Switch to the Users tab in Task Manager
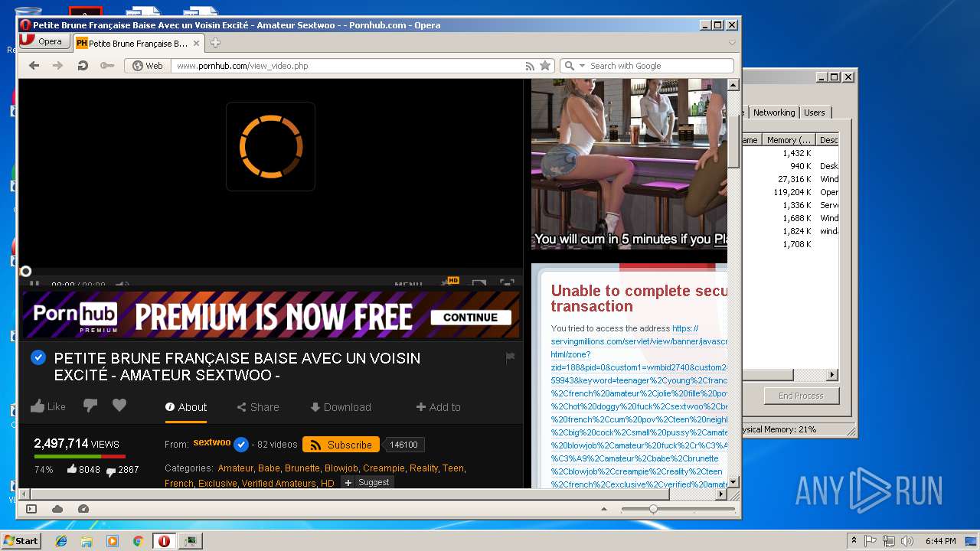Image resolution: width=980 pixels, height=551 pixels. [815, 112]
